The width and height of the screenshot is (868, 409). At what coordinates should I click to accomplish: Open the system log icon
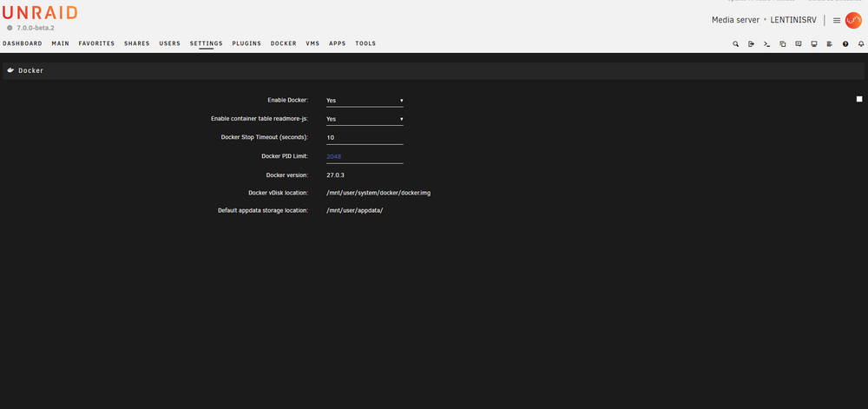(829, 43)
